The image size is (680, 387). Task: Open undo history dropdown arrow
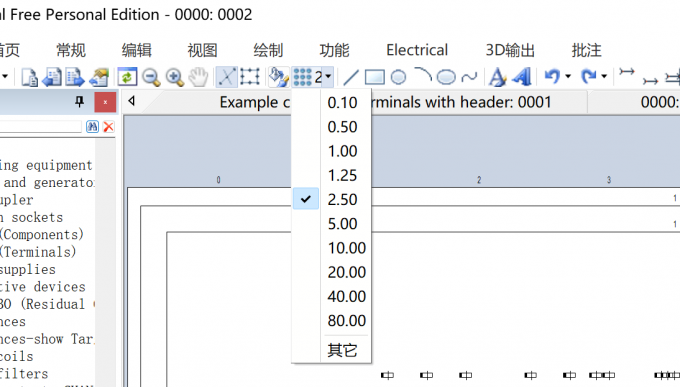click(x=568, y=77)
